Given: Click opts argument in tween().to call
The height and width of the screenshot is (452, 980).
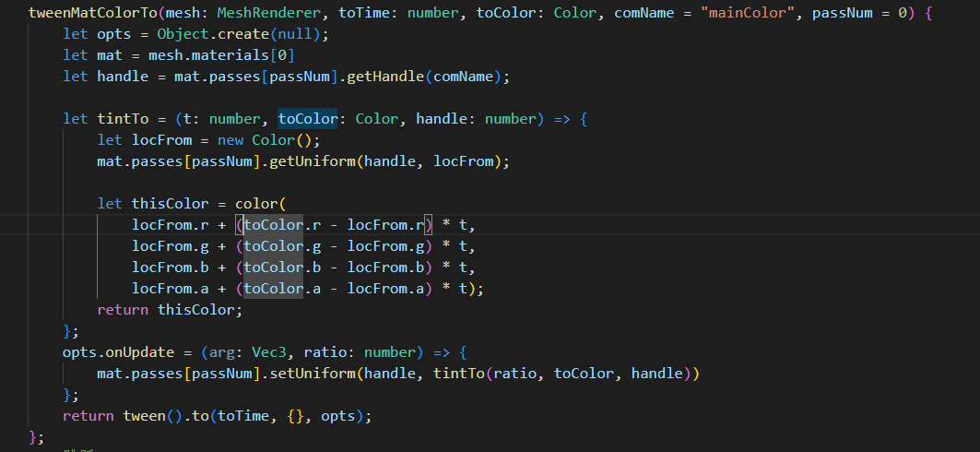Looking at the screenshot, I should click(338, 416).
